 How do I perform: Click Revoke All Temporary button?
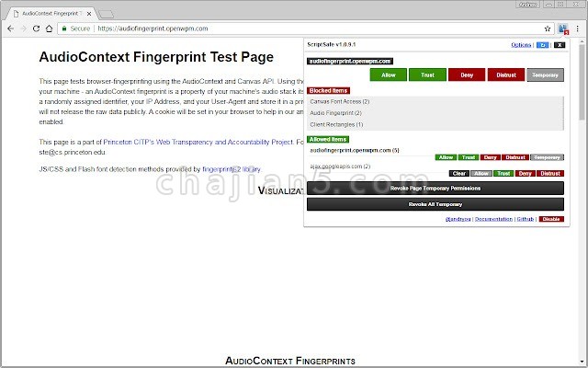click(x=435, y=204)
